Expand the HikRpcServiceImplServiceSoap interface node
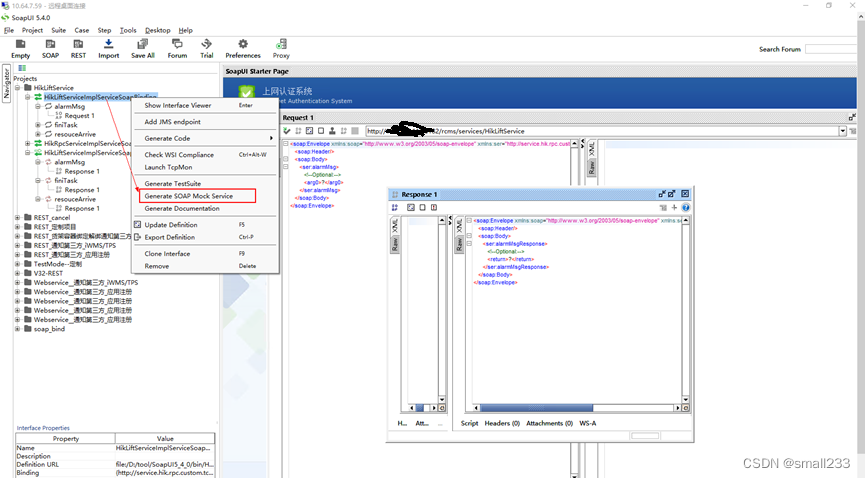 (x=28, y=144)
